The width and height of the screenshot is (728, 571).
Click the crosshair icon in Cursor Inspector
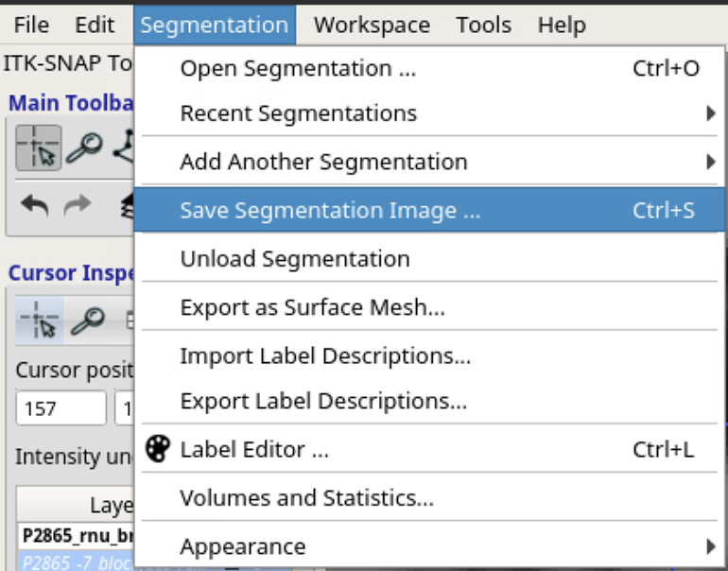(x=38, y=322)
